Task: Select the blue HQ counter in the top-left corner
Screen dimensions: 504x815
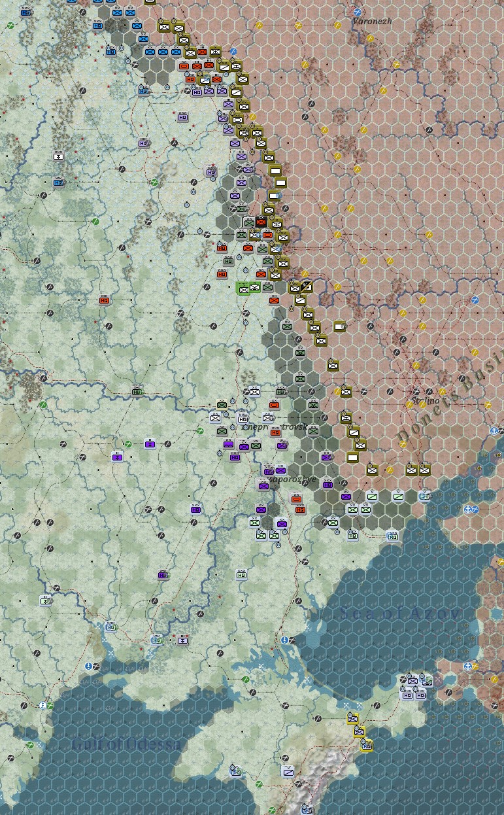Action: click(x=25, y=11)
